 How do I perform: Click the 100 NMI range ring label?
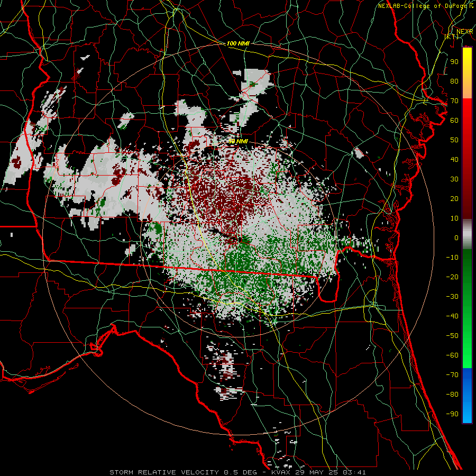[238, 43]
